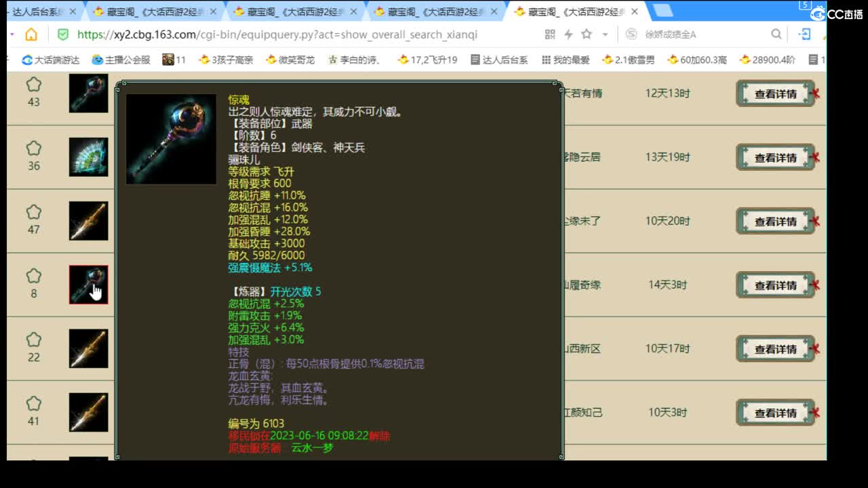Favorite the item with 36 collects

point(34,148)
